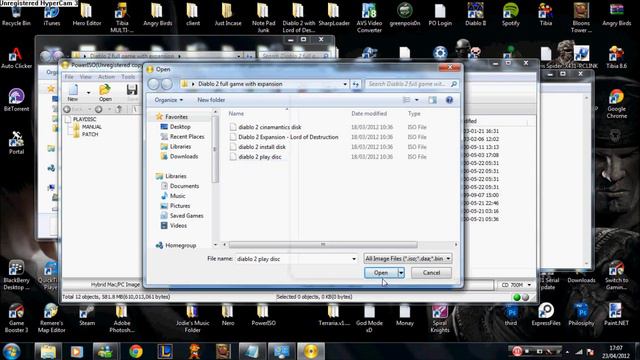This screenshot has height=360, width=640.
Task: Select the 'diablo 2 play disc' file
Action: [x=260, y=157]
